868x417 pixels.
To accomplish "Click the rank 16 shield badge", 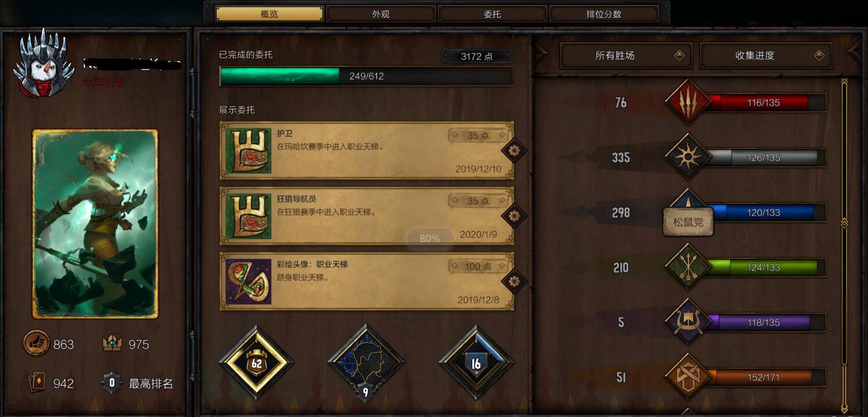I will 476,363.
